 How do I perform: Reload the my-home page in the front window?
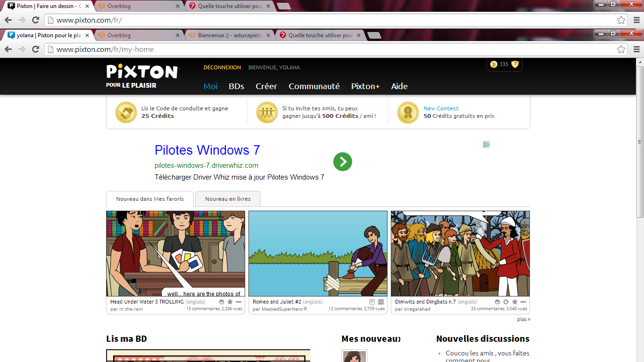pyautogui.click(x=35, y=49)
